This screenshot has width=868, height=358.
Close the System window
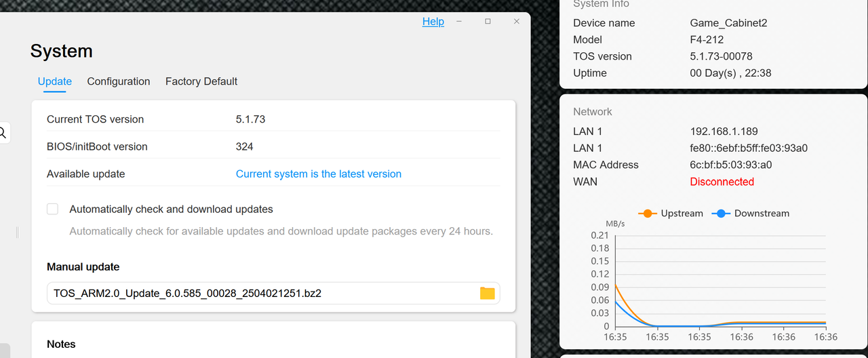coord(517,22)
